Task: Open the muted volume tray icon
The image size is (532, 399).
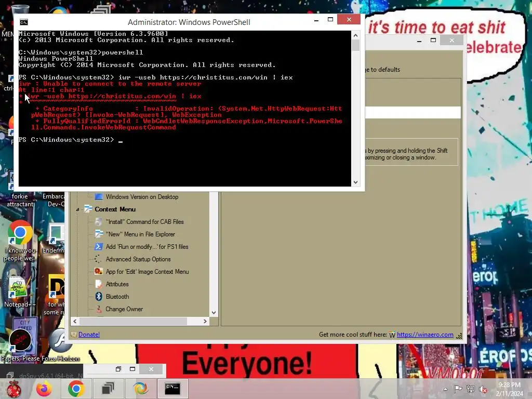Action: [484, 390]
